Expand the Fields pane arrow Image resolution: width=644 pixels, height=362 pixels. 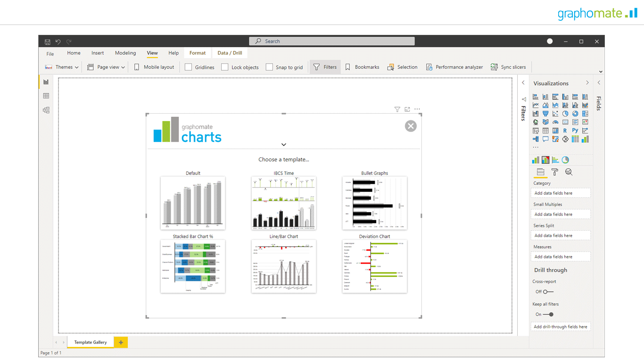pyautogui.click(x=599, y=83)
